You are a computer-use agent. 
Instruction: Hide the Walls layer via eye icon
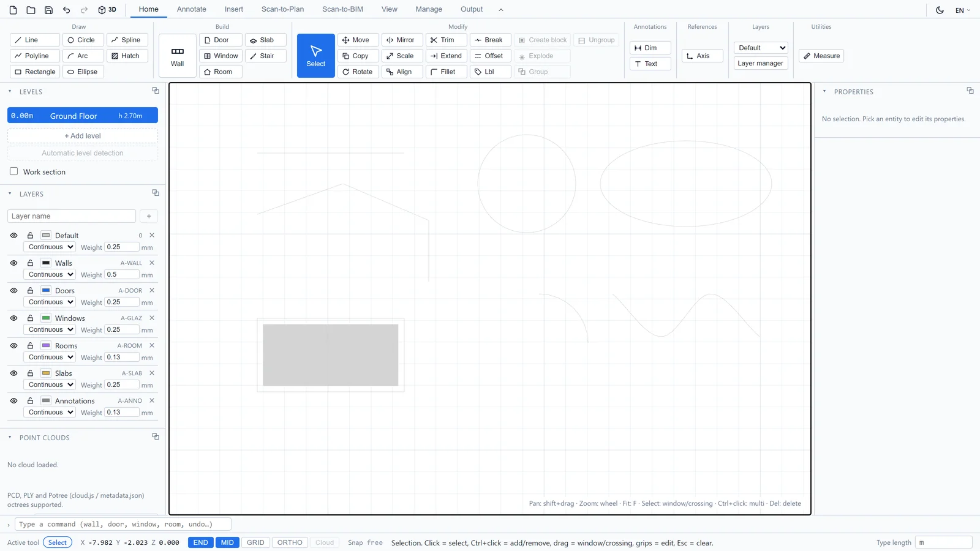coord(13,263)
